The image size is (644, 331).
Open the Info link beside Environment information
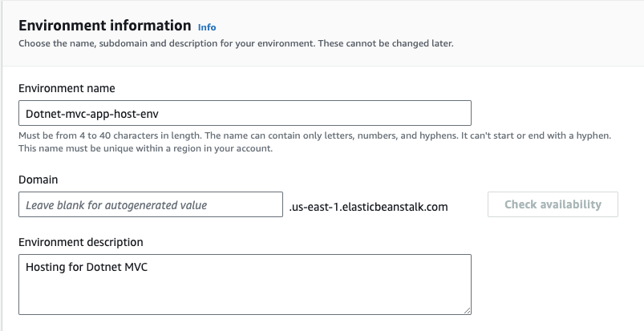(207, 26)
